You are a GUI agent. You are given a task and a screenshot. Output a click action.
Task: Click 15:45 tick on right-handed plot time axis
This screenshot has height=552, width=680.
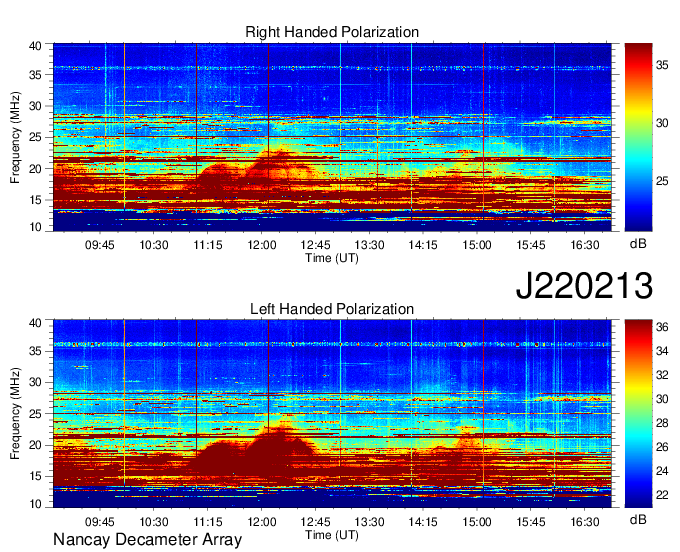[531, 245]
